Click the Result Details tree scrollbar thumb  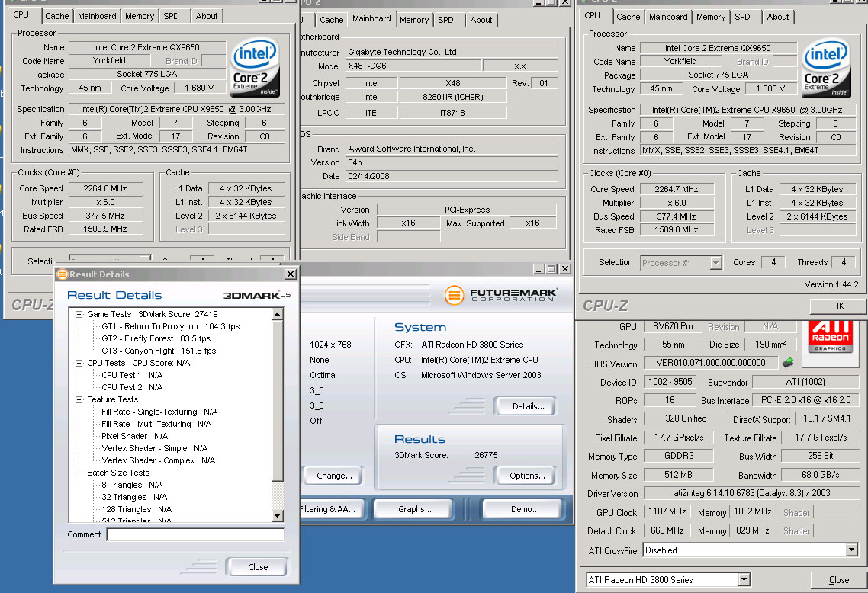(x=278, y=400)
